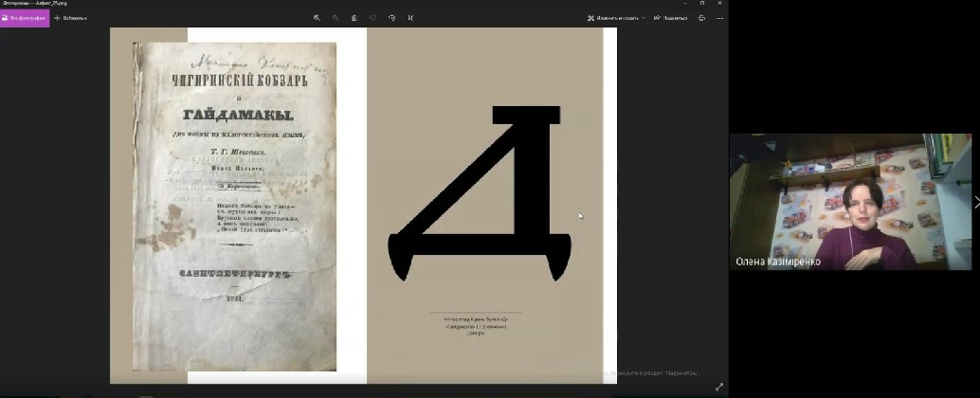Add photo to favorites with heart icon
The height and width of the screenshot is (398, 980).
[x=372, y=17]
